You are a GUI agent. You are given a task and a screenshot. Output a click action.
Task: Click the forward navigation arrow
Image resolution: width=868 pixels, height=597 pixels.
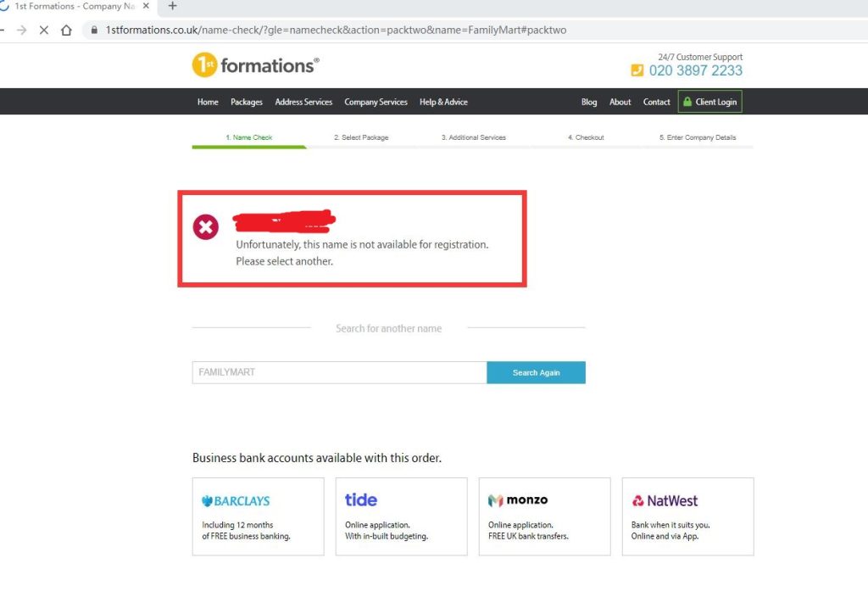(21, 30)
